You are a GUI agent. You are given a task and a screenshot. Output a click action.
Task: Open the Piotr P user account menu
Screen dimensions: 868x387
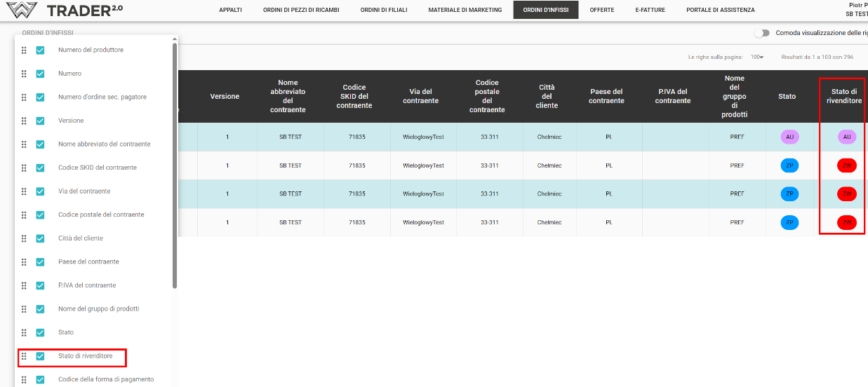pos(857,9)
